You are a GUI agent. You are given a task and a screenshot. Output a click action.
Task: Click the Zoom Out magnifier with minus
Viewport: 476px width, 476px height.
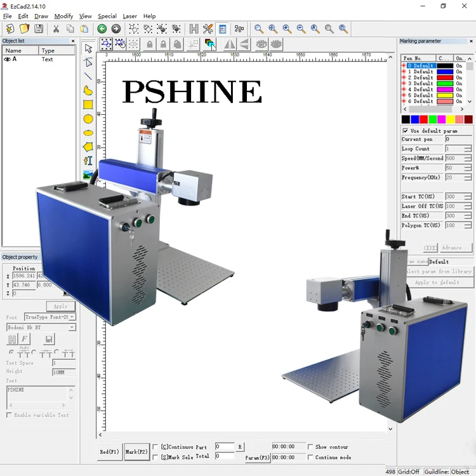pyautogui.click(x=301, y=29)
